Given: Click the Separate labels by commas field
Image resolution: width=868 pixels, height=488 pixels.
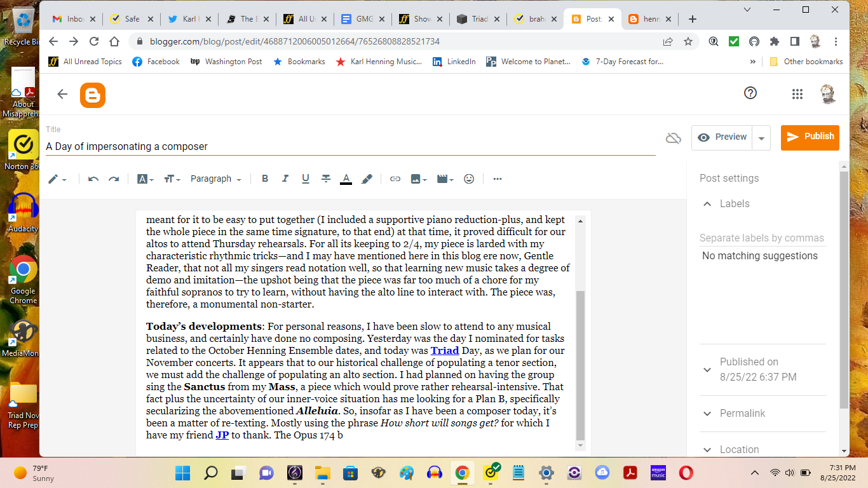Looking at the screenshot, I should pyautogui.click(x=762, y=238).
